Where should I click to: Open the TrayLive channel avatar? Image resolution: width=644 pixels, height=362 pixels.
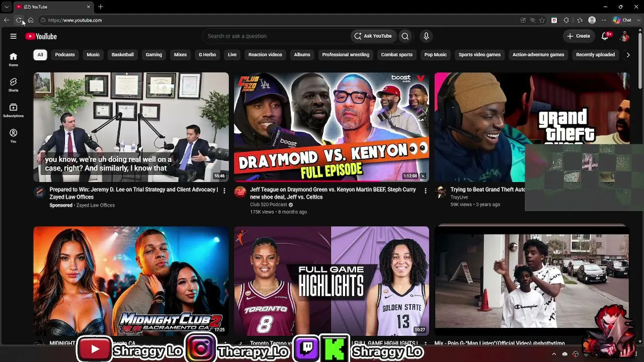[x=441, y=192]
